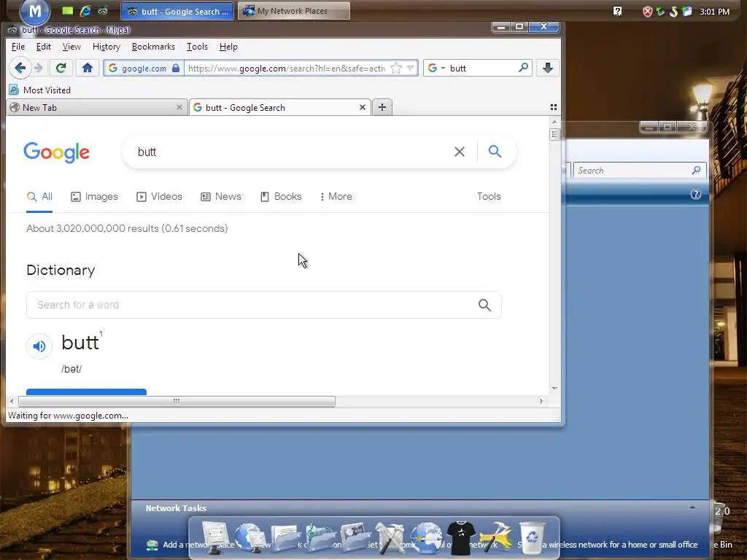The image size is (747, 560).
Task: Select the butt - Google Search tab
Action: click(x=279, y=107)
